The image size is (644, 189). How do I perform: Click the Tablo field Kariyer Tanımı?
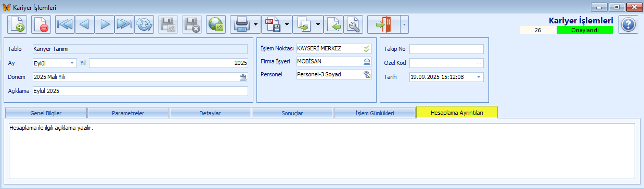click(140, 49)
